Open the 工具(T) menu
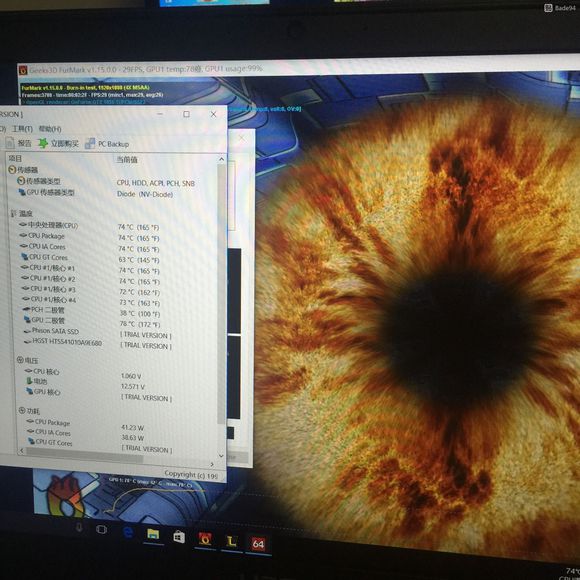Viewport: 580px width, 580px height. (x=22, y=128)
